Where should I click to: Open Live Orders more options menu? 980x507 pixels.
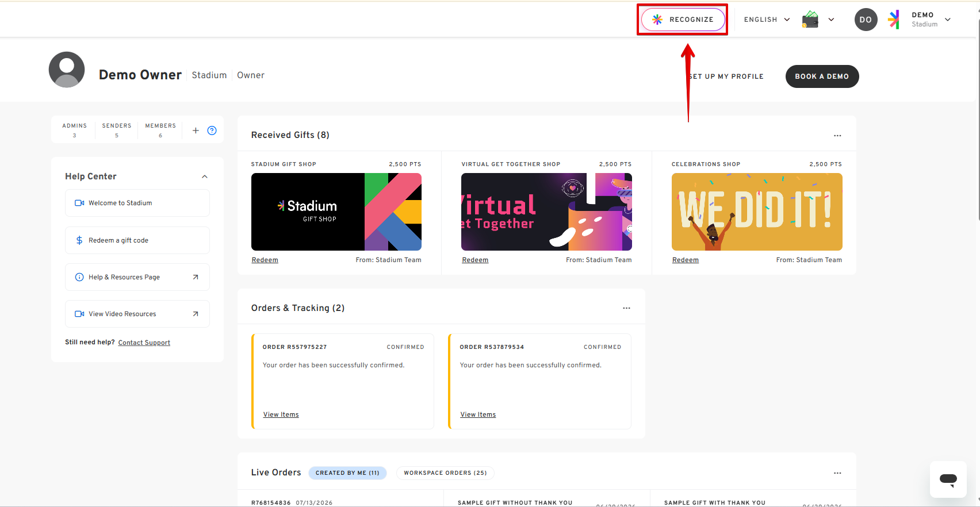point(837,473)
